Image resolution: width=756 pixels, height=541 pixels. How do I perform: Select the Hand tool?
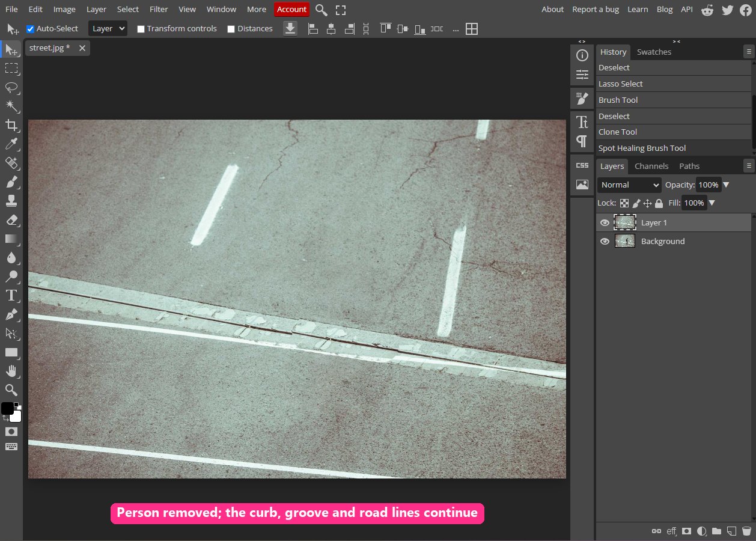(11, 371)
